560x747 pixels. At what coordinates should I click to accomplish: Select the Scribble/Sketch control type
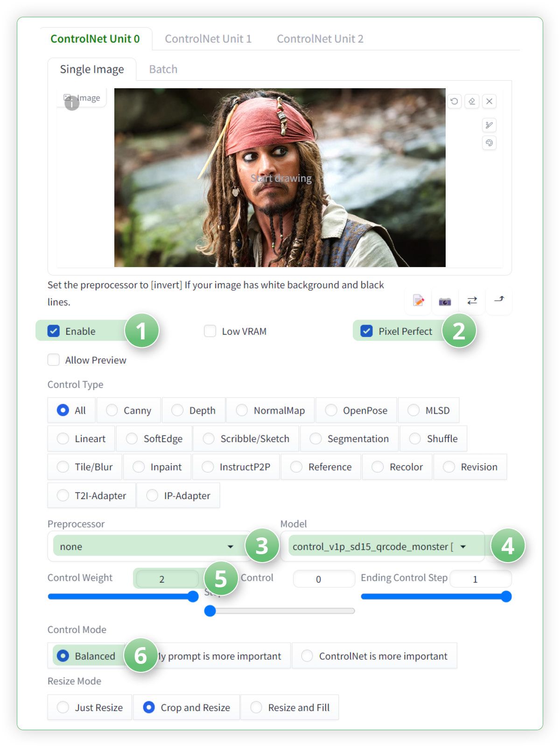pos(246,438)
